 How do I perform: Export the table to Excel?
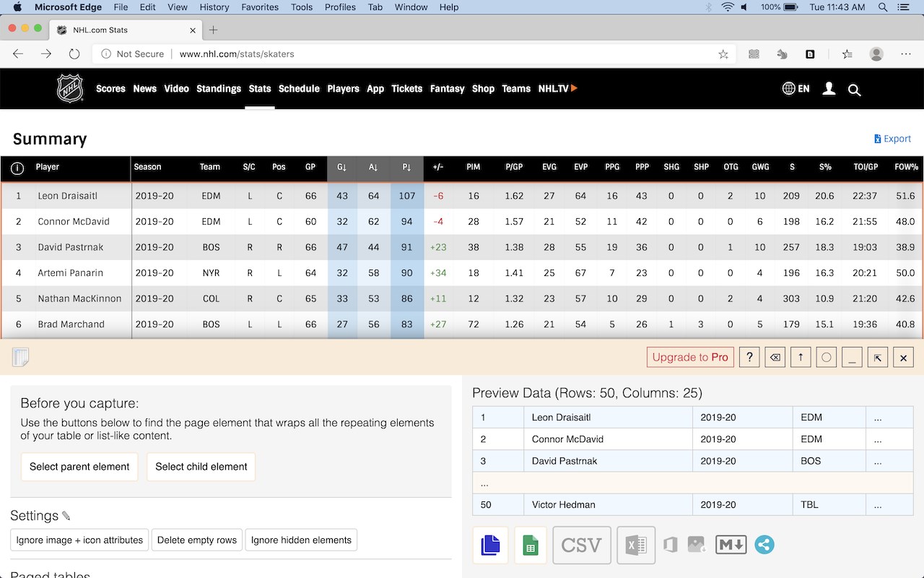tap(636, 545)
